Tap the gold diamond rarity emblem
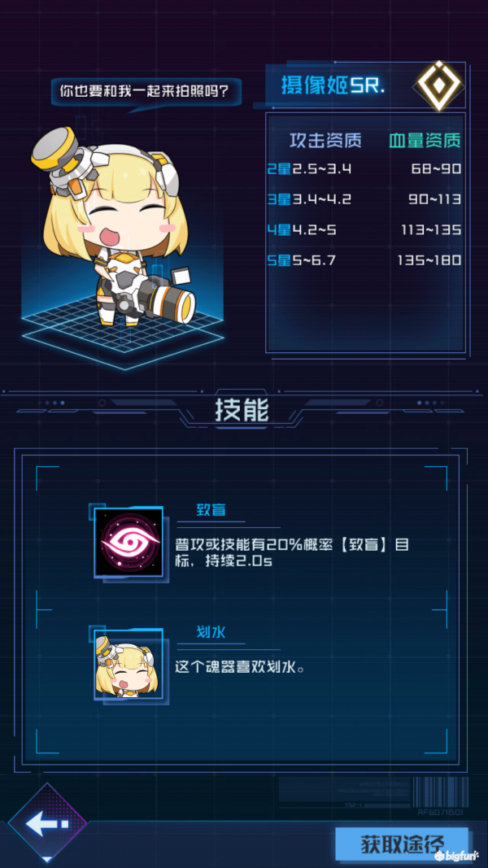The width and height of the screenshot is (488, 868). tap(439, 86)
